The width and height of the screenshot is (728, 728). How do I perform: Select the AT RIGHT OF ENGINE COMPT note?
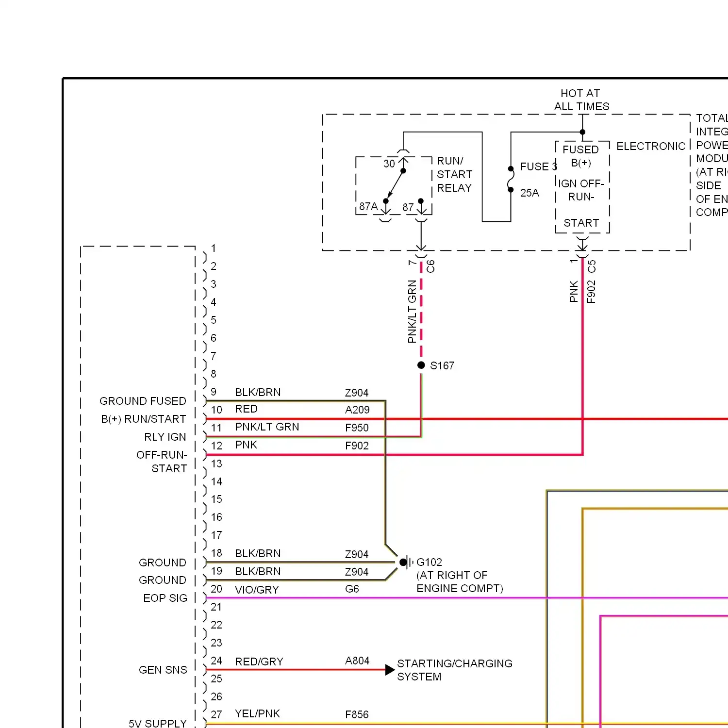point(460,582)
